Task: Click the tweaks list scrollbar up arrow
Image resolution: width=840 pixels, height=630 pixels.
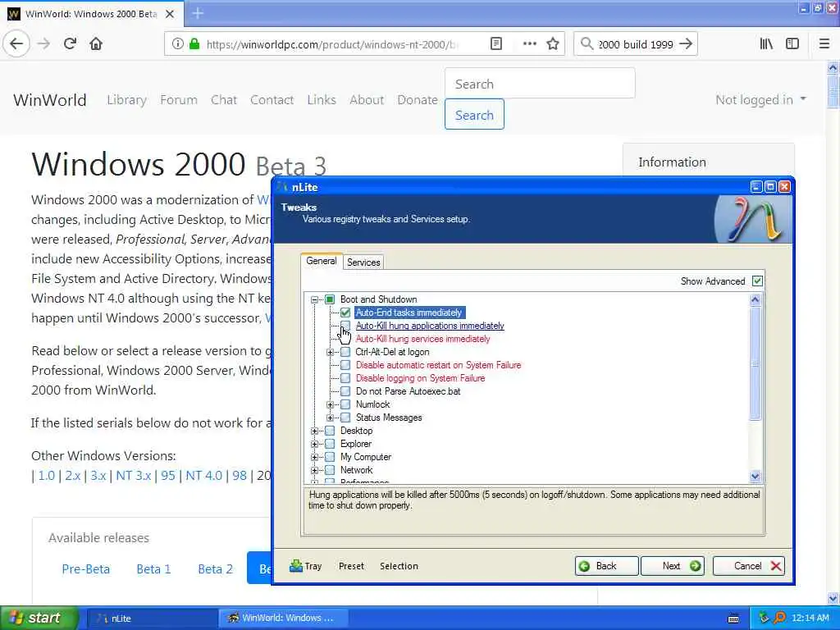Action: point(756,299)
